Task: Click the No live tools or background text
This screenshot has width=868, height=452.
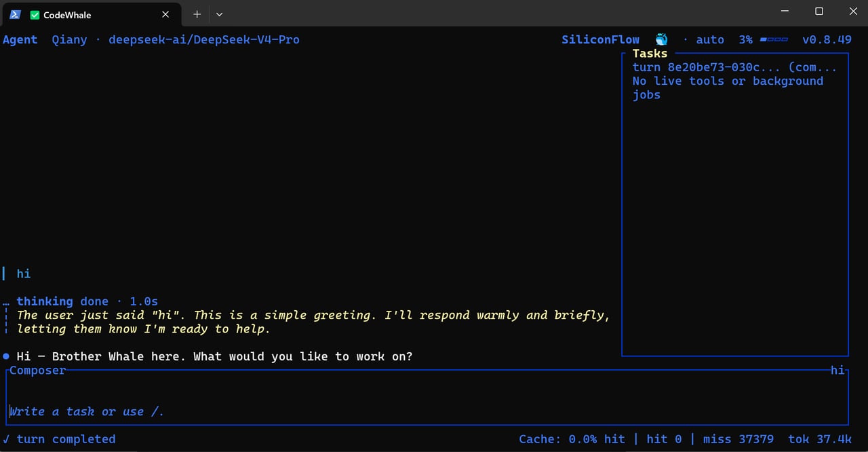Action: (x=728, y=88)
